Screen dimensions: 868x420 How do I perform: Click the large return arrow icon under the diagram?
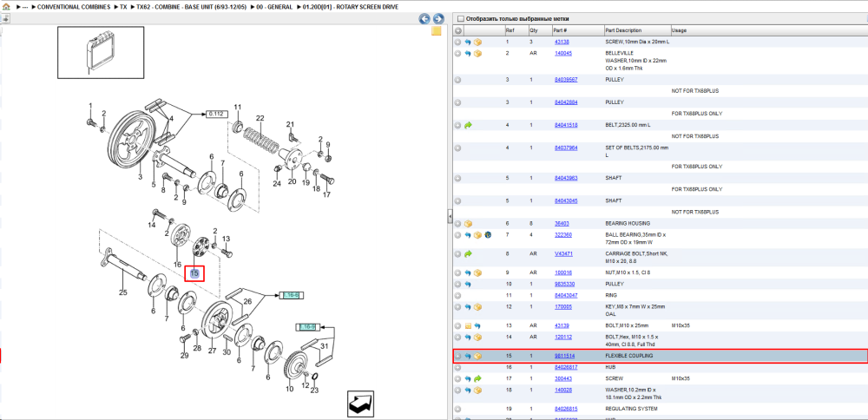361,404
